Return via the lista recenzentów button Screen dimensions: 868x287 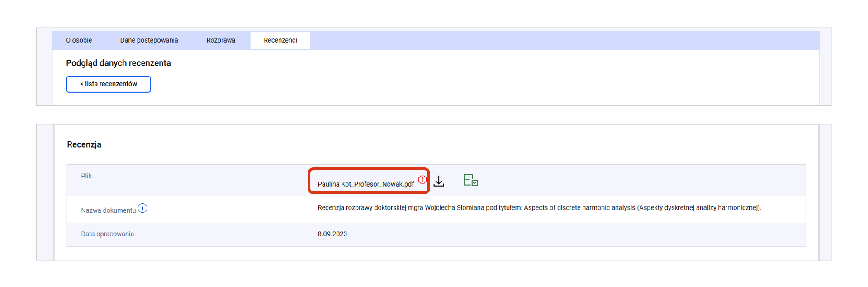[109, 84]
